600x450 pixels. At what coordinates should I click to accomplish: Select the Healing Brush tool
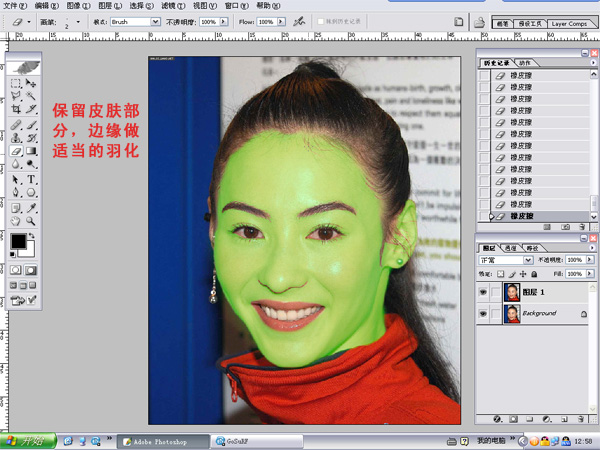16,125
